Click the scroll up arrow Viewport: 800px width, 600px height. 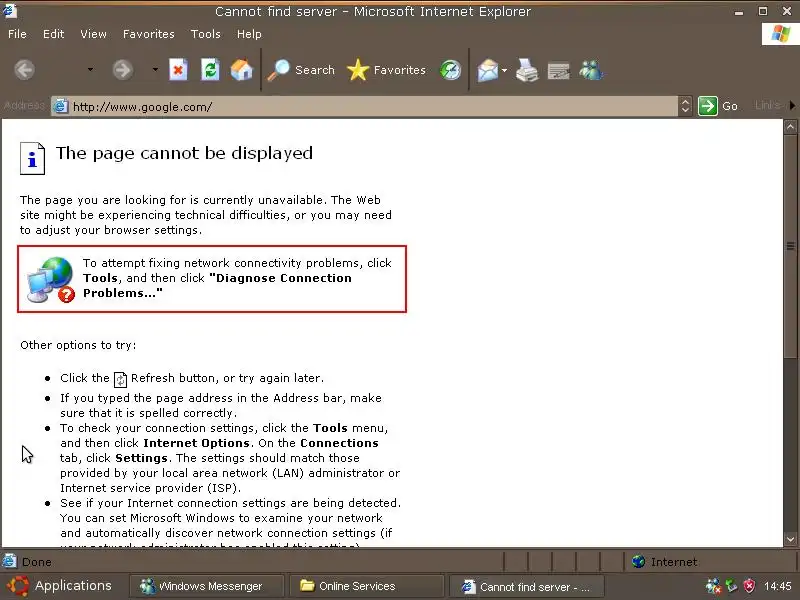coord(791,126)
